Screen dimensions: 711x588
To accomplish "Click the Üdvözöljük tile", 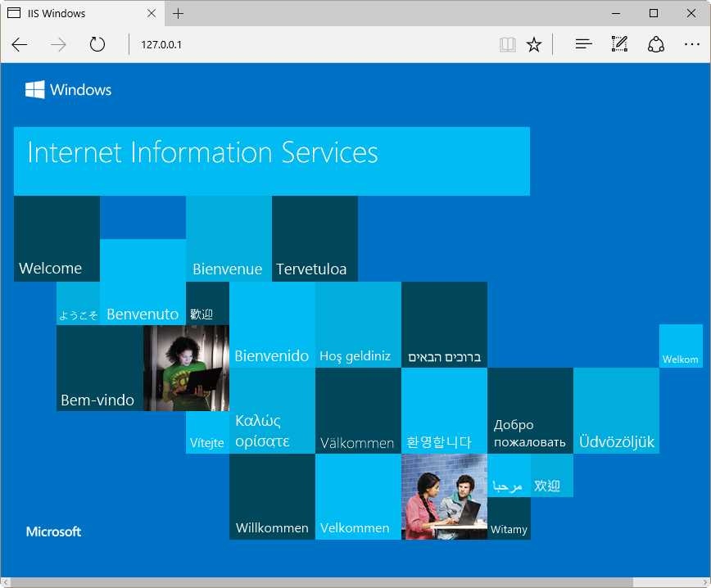I will (616, 409).
